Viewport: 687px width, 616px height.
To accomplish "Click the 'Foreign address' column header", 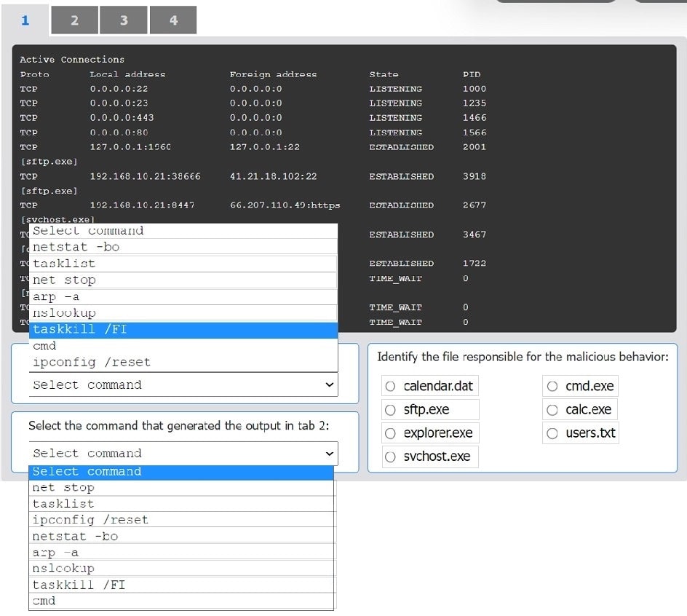I will point(273,74).
